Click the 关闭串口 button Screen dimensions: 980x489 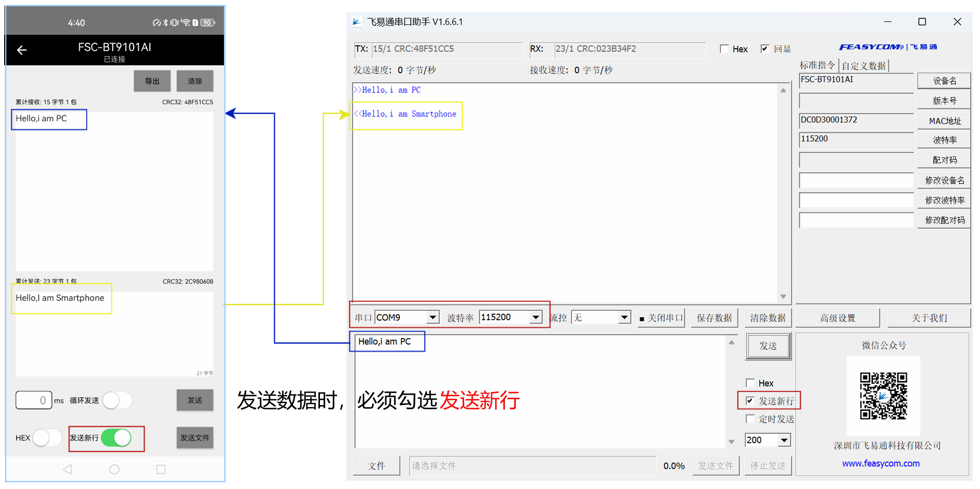(661, 318)
